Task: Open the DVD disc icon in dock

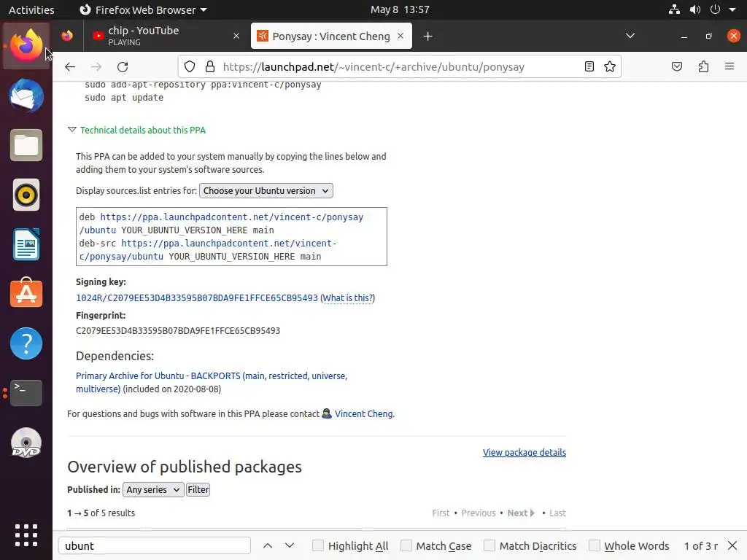Action: [26, 443]
